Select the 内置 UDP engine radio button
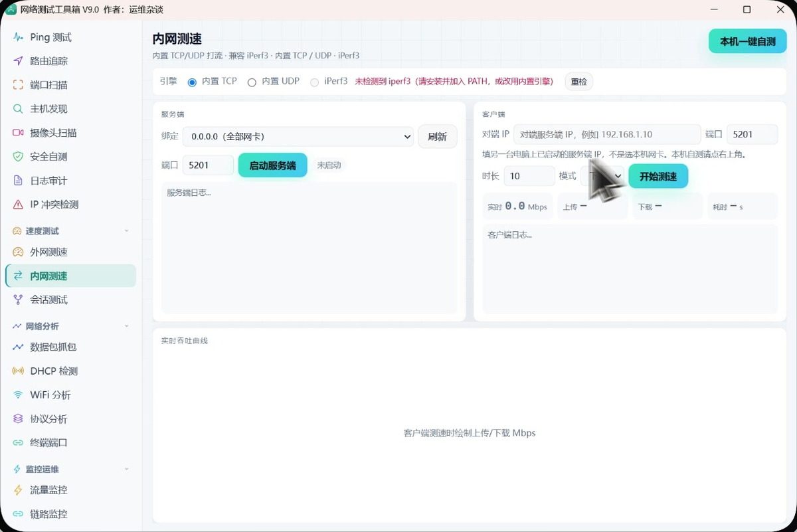Viewport: 797px width, 532px height. pyautogui.click(x=252, y=82)
